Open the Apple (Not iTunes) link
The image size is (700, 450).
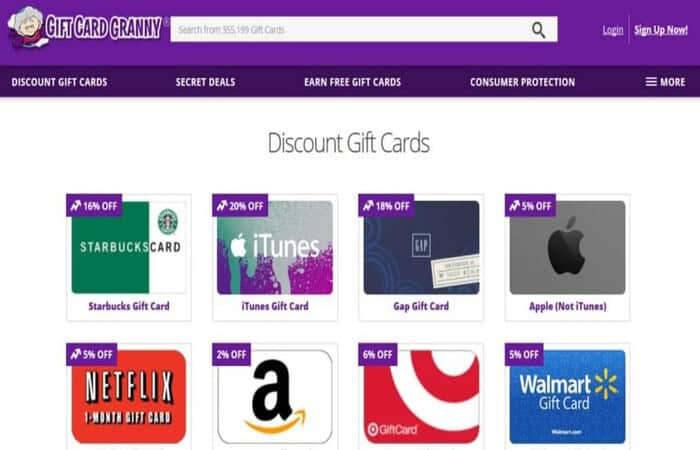click(x=567, y=306)
